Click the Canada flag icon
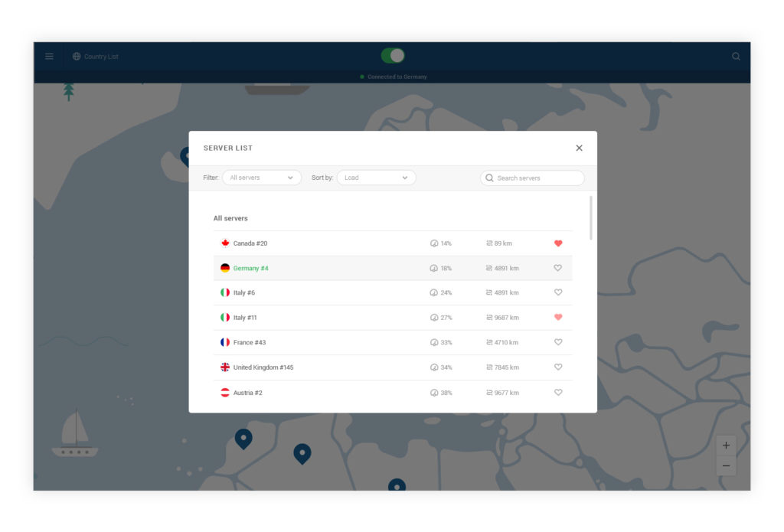Viewport: 784px width, 532px height. (225, 243)
